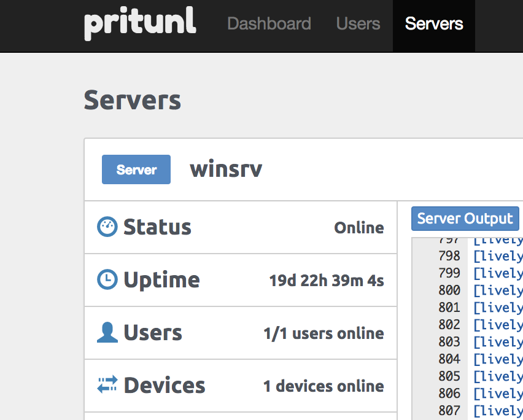The width and height of the screenshot is (523, 420).
Task: Click the log text on line 804
Action: pyautogui.click(x=498, y=359)
